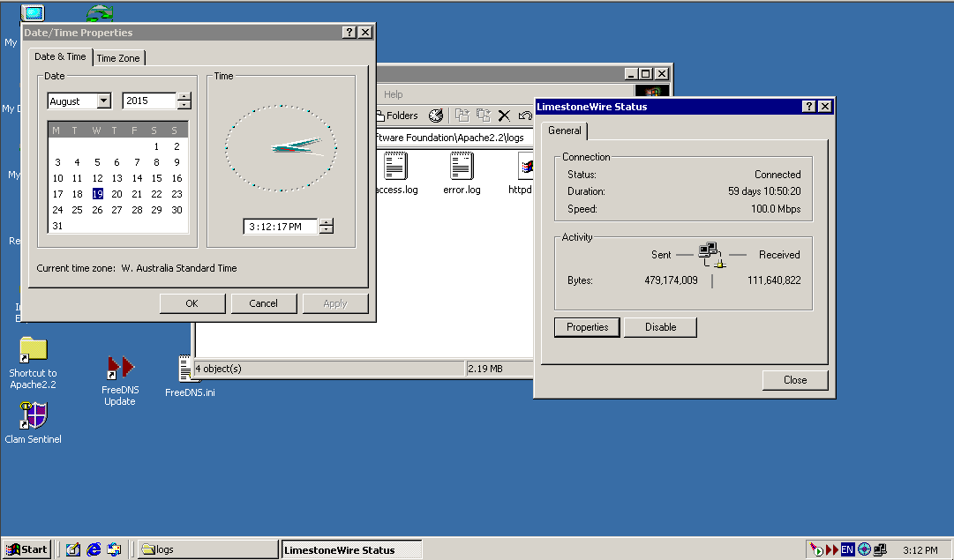Click Cancel in Date/Time Properties

264,303
